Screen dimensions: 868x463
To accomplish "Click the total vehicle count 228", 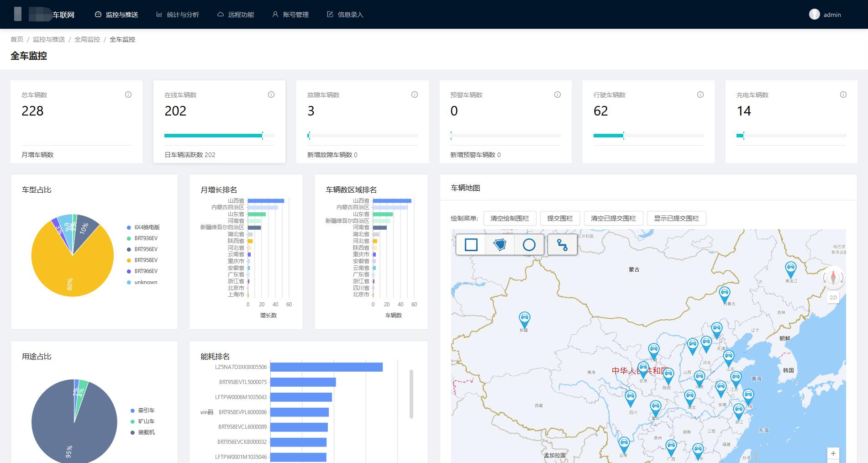I will tap(32, 111).
